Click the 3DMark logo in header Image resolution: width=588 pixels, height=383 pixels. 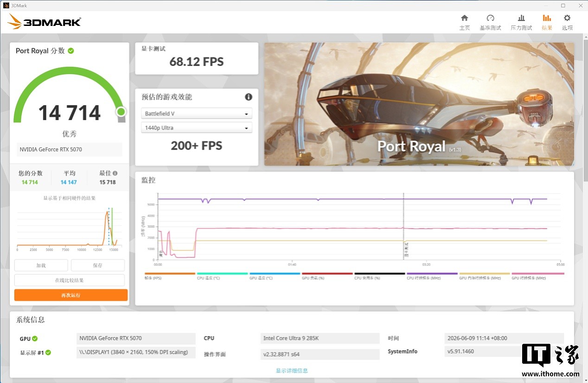click(45, 21)
